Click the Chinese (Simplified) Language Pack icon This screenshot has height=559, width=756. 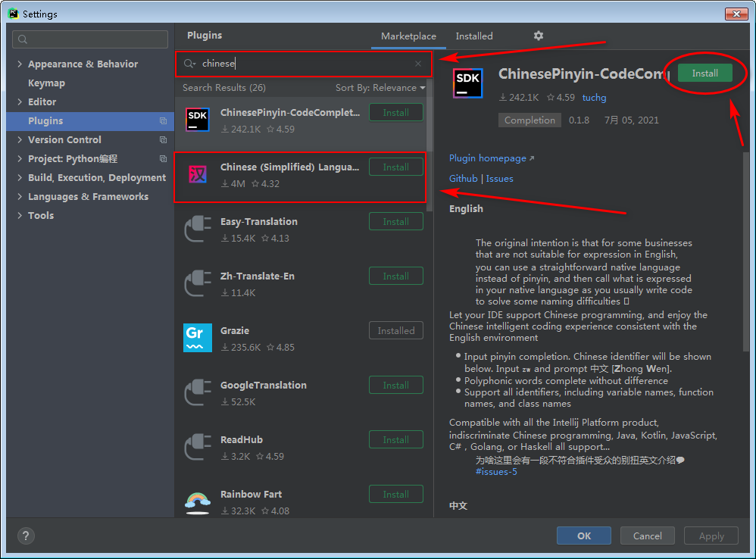pos(198,174)
